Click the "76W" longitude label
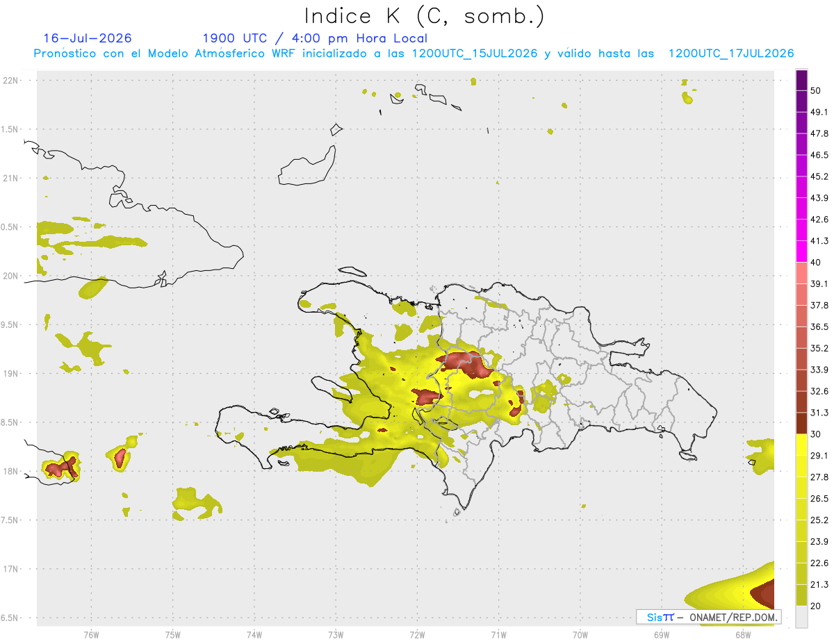Image resolution: width=834 pixels, height=644 pixels. (x=91, y=635)
